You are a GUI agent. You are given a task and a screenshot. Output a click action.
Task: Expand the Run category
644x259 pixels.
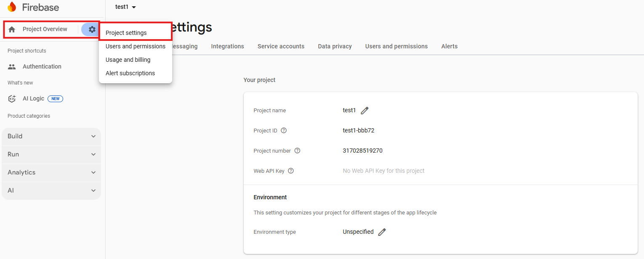[51, 154]
